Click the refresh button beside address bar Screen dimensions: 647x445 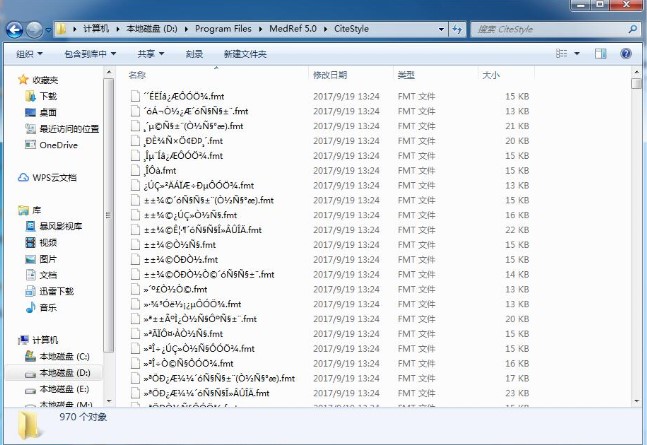click(457, 29)
